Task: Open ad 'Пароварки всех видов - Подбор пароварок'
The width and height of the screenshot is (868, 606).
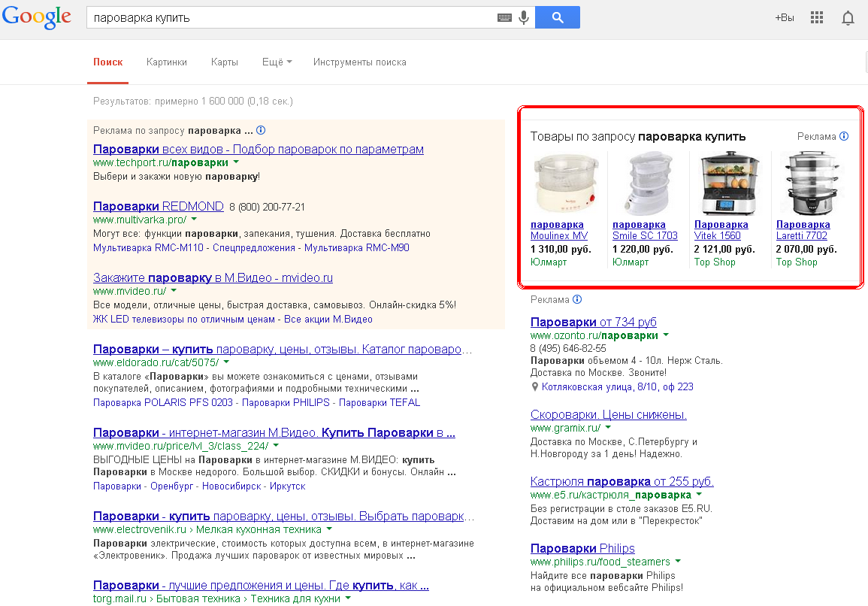Action: tap(259, 149)
